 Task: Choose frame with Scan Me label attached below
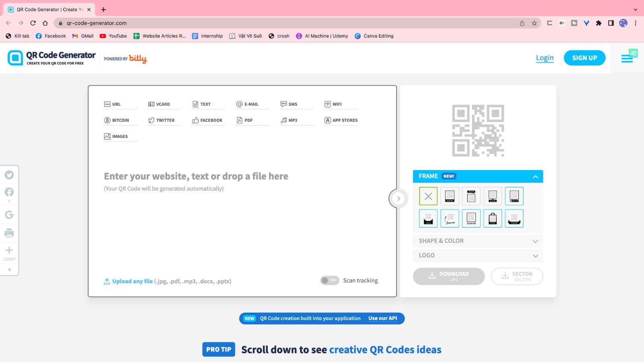[x=450, y=196]
